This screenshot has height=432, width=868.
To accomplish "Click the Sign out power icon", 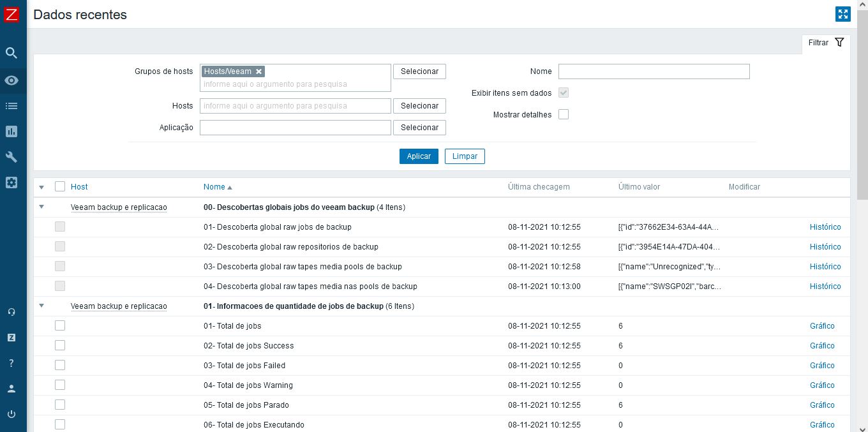I will pos(11,414).
